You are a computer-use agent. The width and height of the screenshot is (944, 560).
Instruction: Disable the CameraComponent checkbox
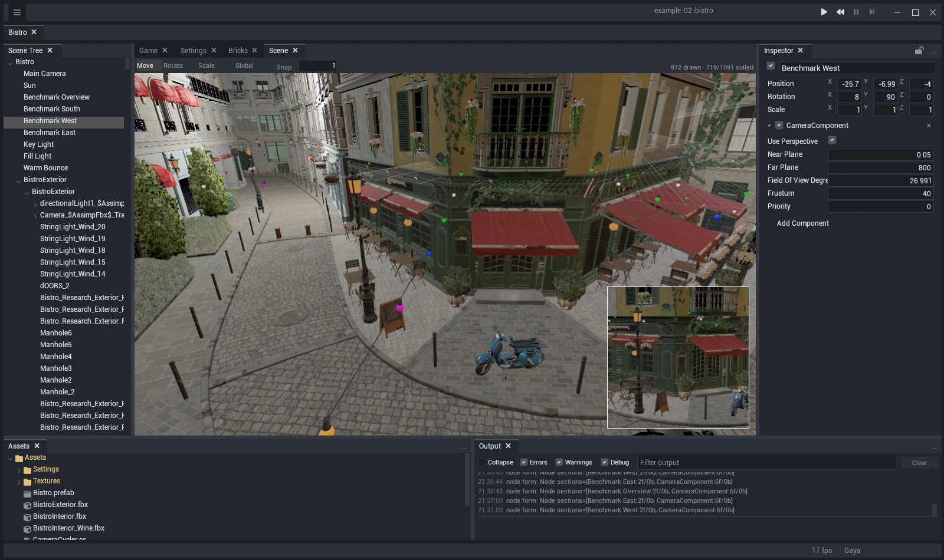(x=779, y=126)
